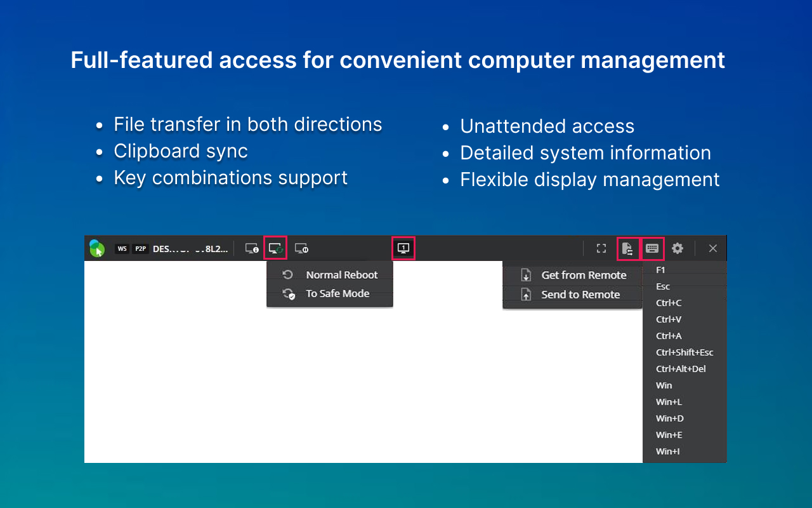Click the green app logo icon
The width and height of the screenshot is (812, 508).
(x=96, y=248)
